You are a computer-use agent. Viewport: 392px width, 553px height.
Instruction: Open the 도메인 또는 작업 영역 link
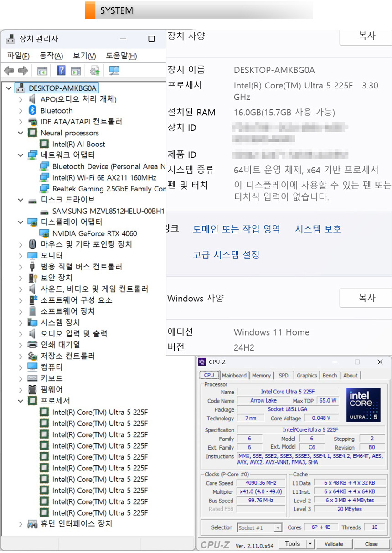237,229
